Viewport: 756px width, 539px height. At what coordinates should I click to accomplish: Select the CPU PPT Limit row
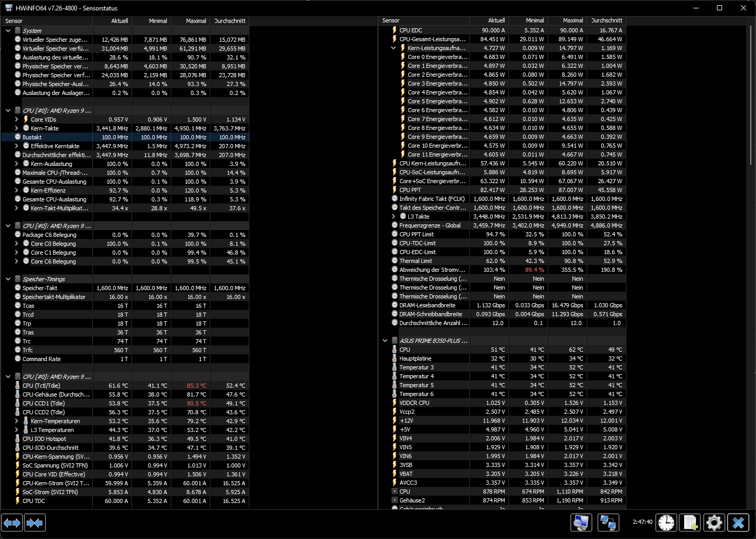tap(502, 234)
